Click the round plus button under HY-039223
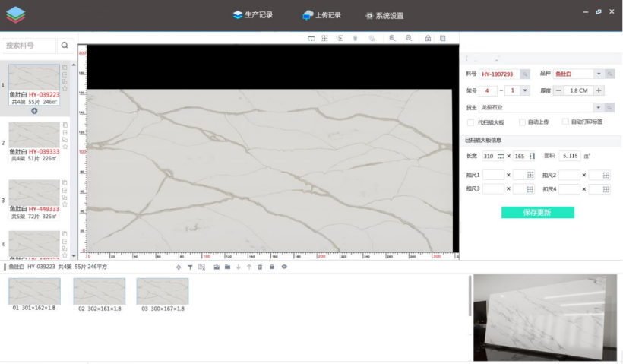This screenshot has width=623, height=364. (34, 111)
